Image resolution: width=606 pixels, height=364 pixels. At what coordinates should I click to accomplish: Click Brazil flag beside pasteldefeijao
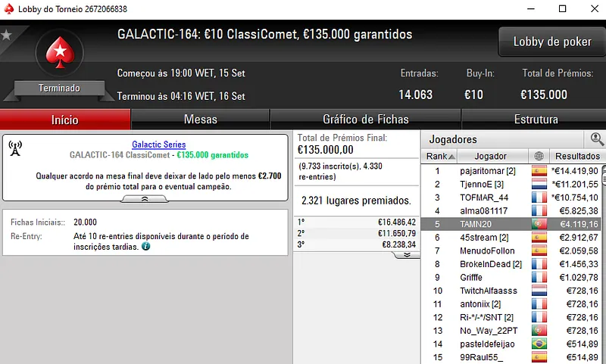[539, 344]
